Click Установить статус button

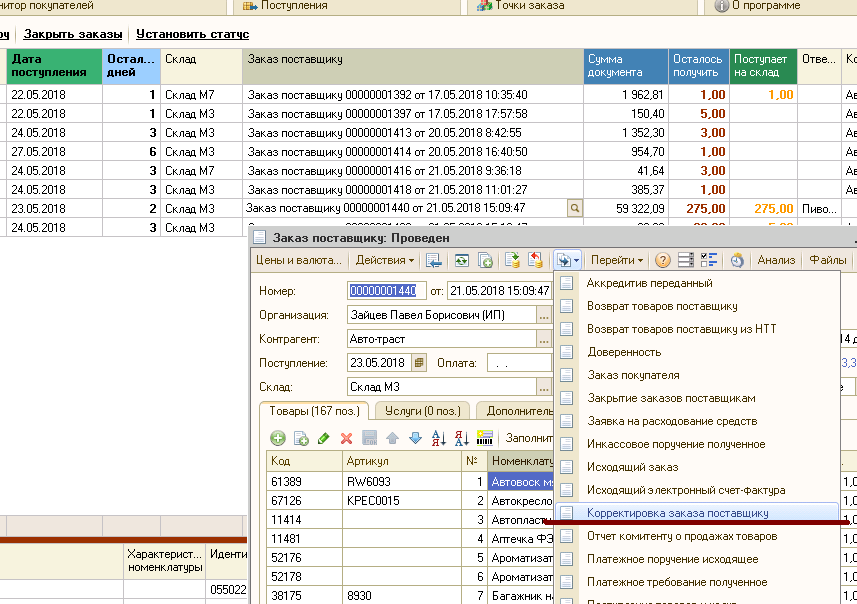coord(192,34)
